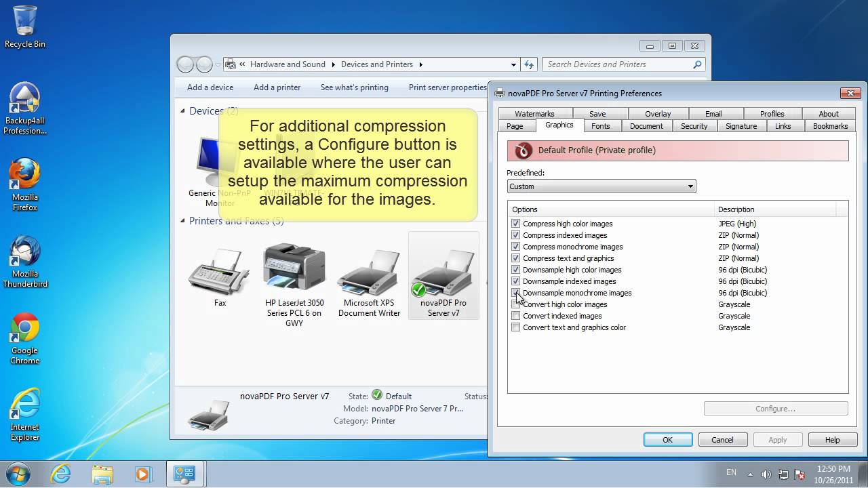Switch to the Page tab
Screen dimensions: 868x488
pyautogui.click(x=515, y=126)
